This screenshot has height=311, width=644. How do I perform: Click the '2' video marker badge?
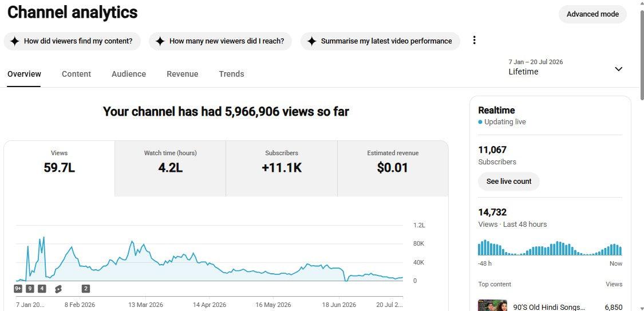pyautogui.click(x=86, y=289)
